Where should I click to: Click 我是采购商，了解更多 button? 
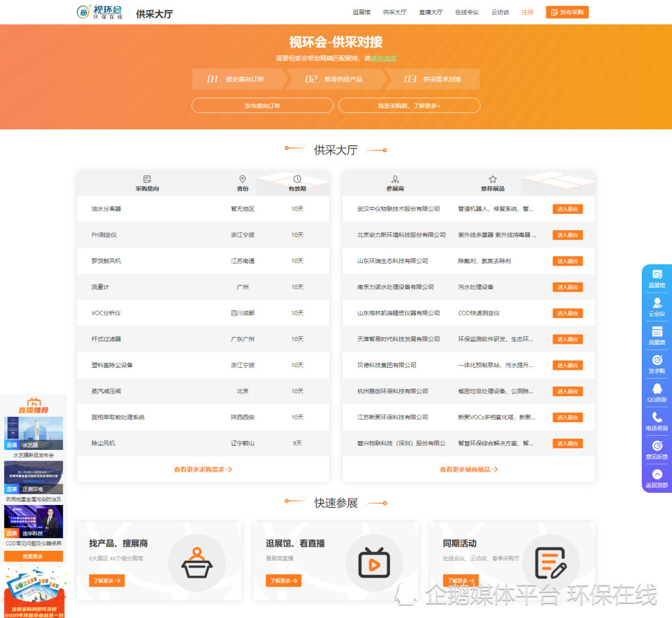coord(409,106)
